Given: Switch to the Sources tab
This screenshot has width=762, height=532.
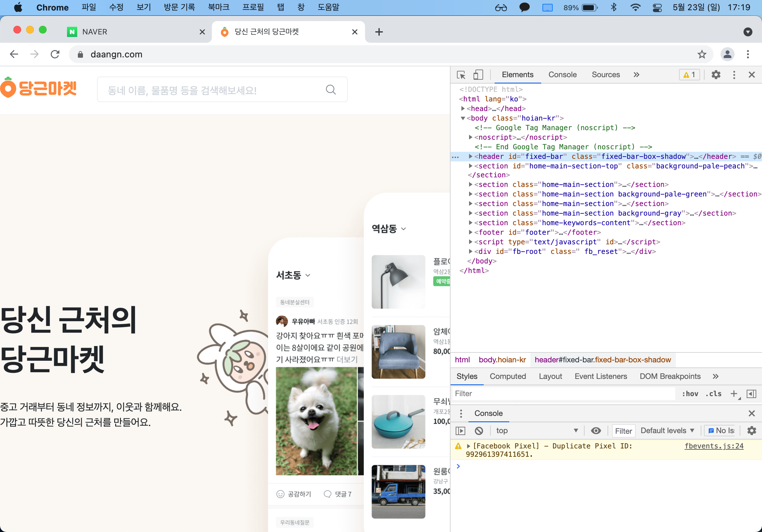Looking at the screenshot, I should tap(605, 75).
